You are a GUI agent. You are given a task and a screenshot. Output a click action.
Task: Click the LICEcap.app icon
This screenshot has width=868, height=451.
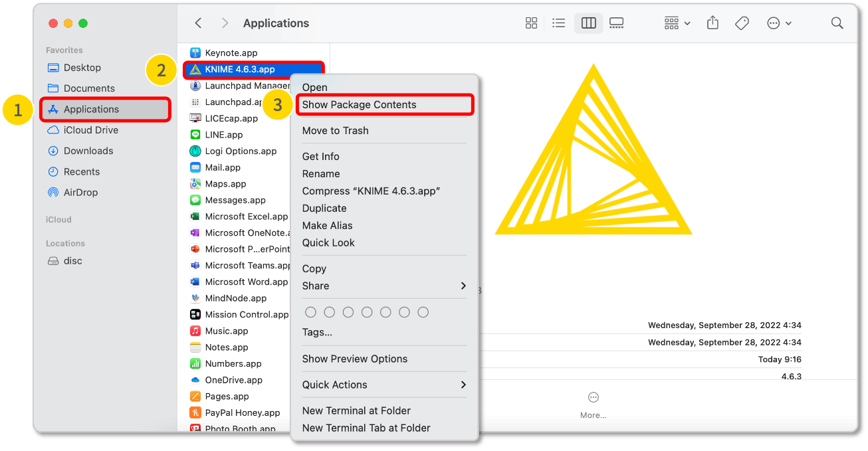click(195, 118)
